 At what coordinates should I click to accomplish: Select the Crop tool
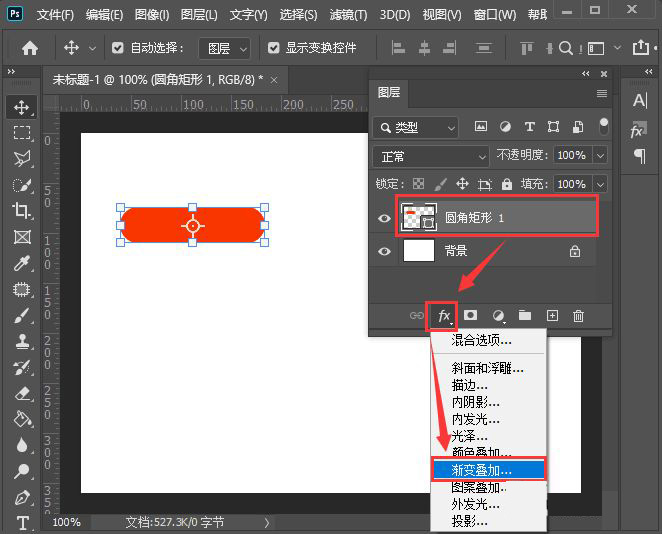point(22,211)
